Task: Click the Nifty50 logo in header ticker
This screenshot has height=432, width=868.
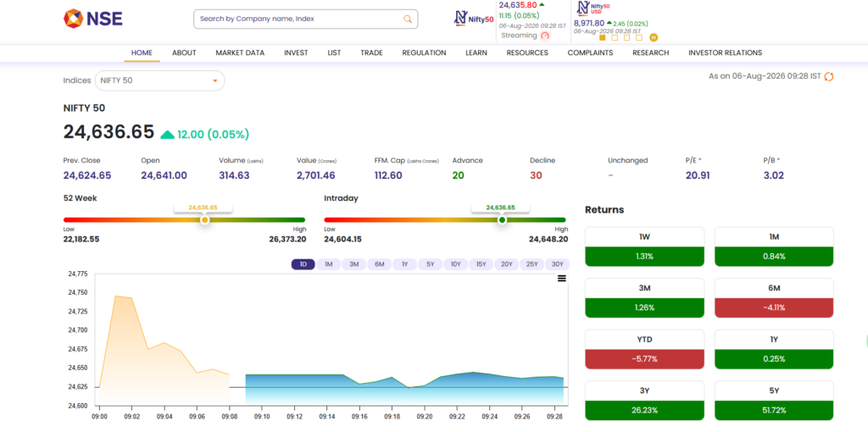Action: coord(473,19)
